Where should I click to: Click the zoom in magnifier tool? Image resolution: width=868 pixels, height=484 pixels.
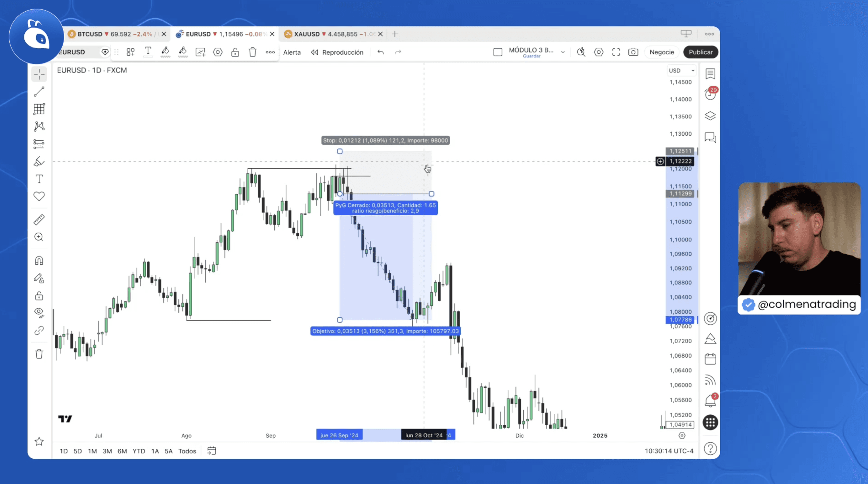(39, 237)
